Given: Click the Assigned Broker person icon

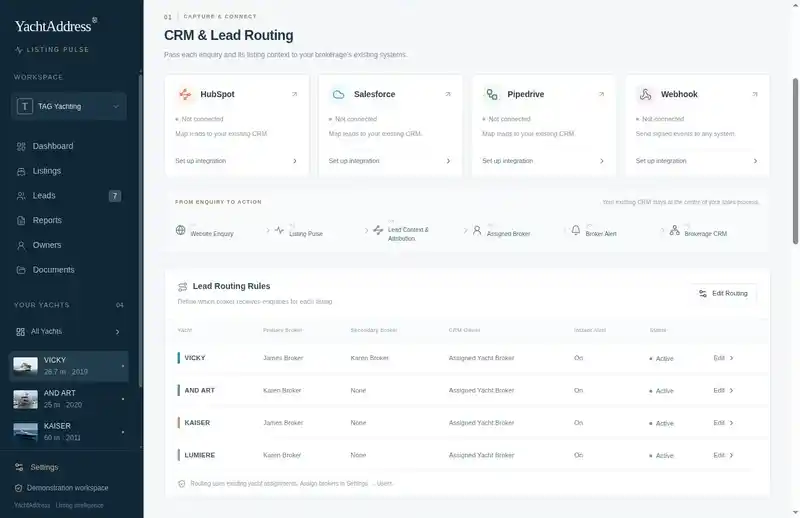Looking at the screenshot, I should click(x=477, y=230).
